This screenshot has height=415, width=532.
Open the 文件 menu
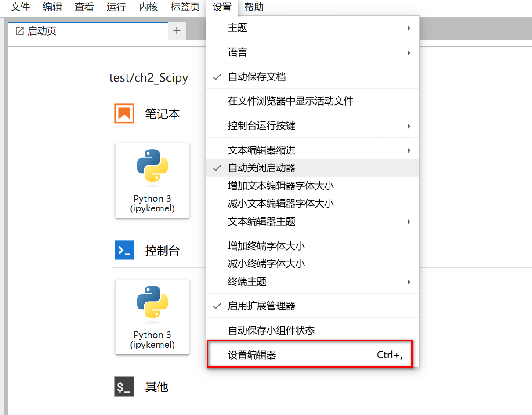tap(20, 7)
